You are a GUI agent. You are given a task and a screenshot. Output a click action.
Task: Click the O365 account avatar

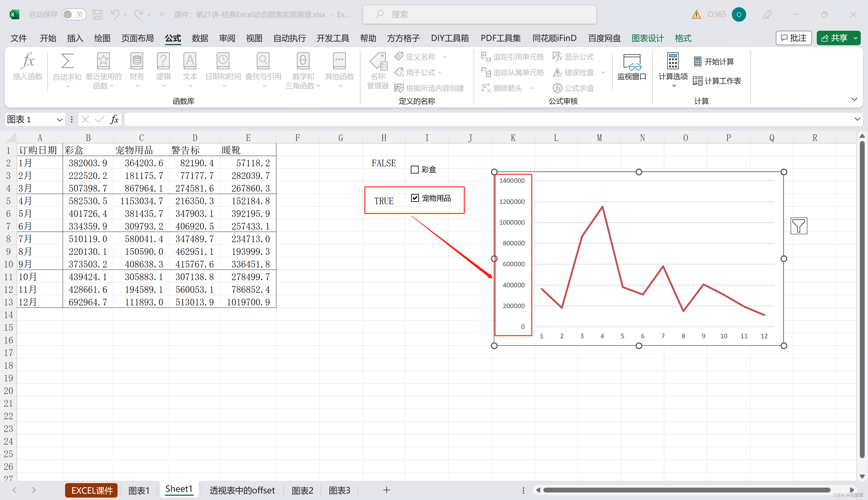click(x=739, y=14)
